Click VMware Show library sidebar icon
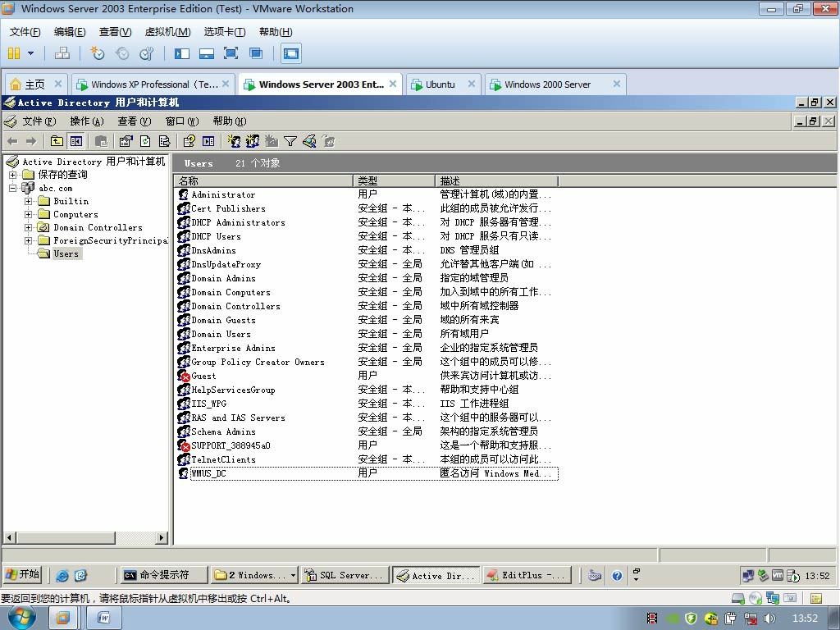This screenshot has width=840, height=630. [182, 53]
